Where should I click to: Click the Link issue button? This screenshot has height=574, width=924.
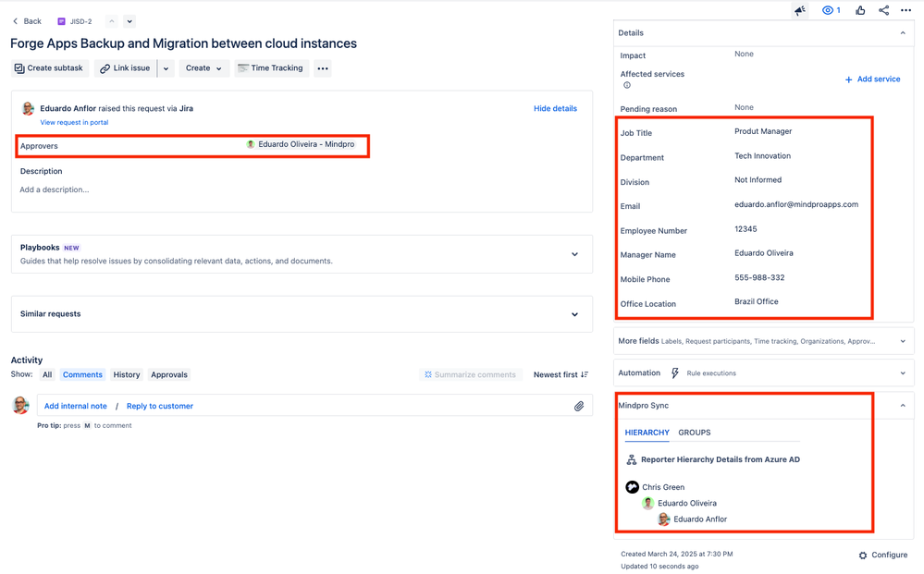click(125, 68)
